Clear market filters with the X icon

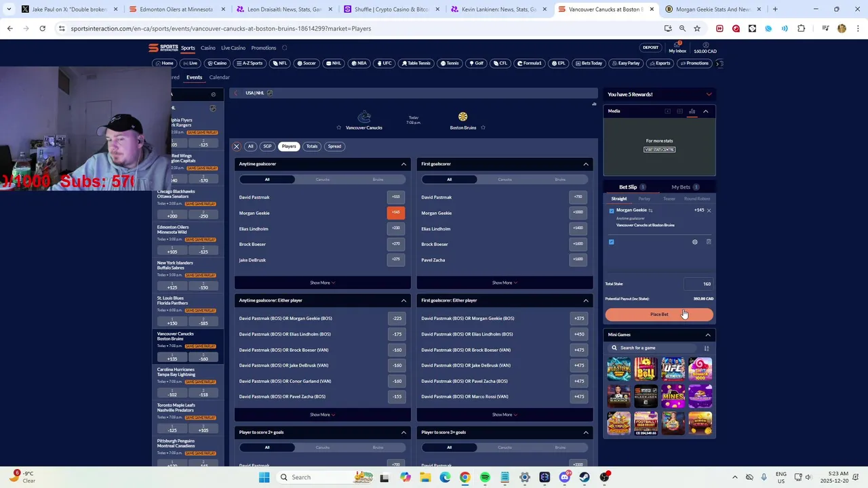tap(237, 146)
